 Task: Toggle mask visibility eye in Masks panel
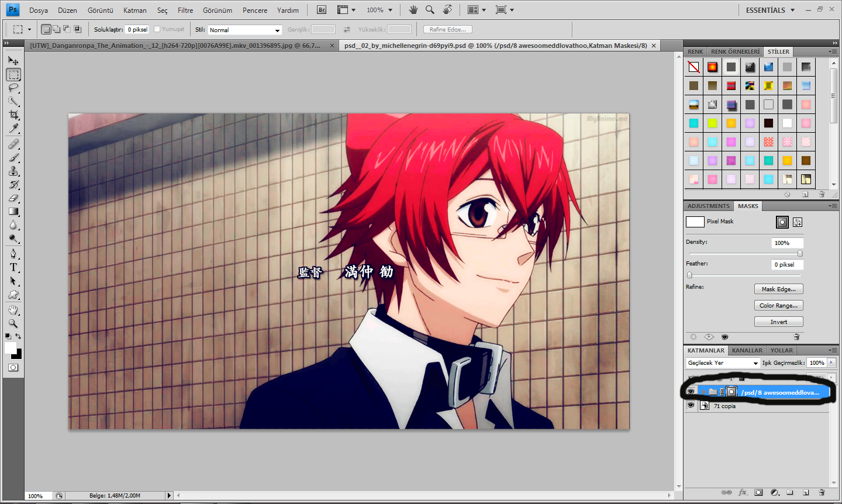[x=725, y=337]
